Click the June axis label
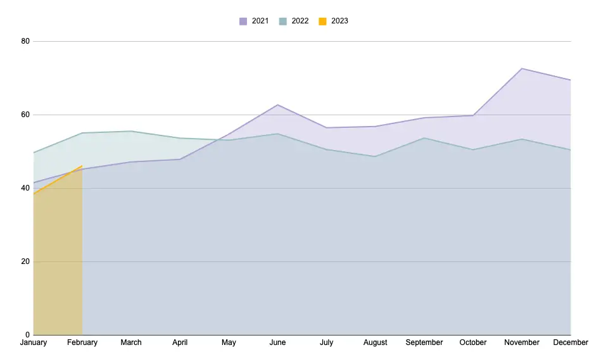The width and height of the screenshot is (589, 364). (x=277, y=342)
